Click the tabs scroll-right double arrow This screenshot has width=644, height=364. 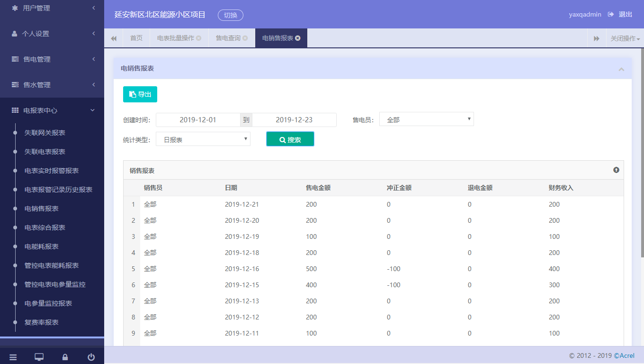click(x=597, y=38)
